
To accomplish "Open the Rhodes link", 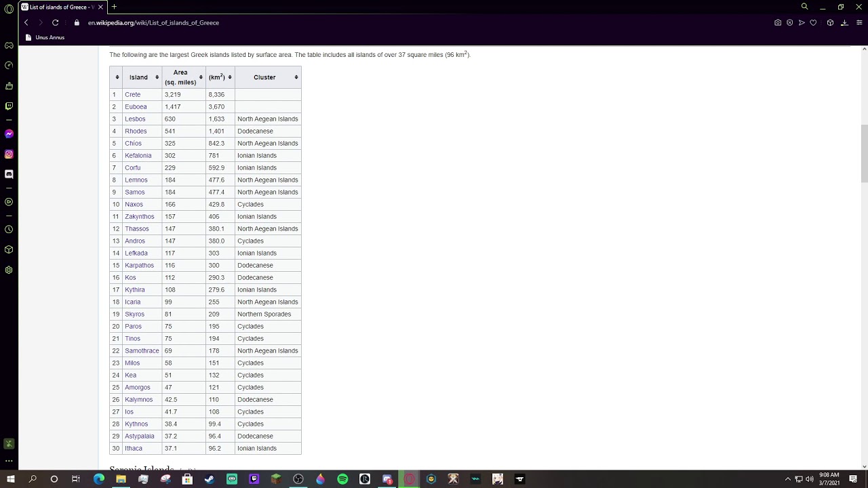I will click(x=136, y=131).
